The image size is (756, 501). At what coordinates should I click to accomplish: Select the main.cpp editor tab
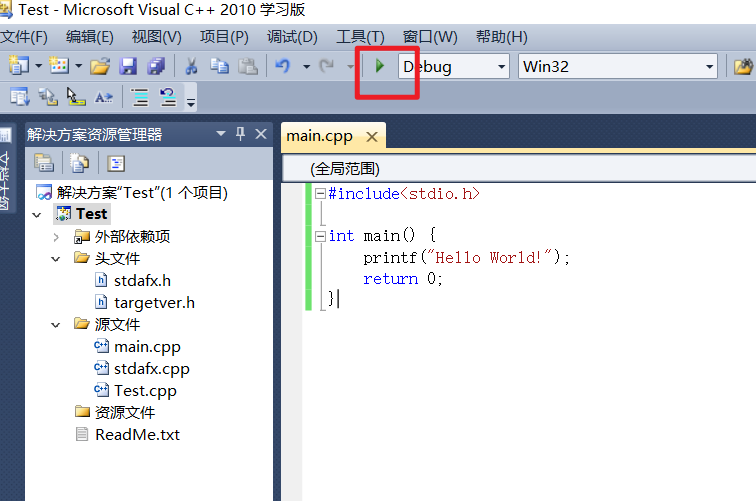click(319, 136)
